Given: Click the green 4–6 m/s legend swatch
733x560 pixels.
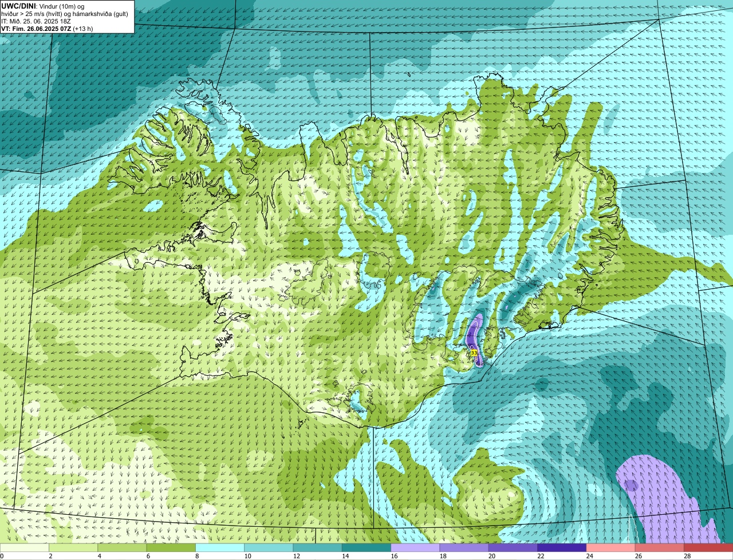Looking at the screenshot, I should coord(122,547).
